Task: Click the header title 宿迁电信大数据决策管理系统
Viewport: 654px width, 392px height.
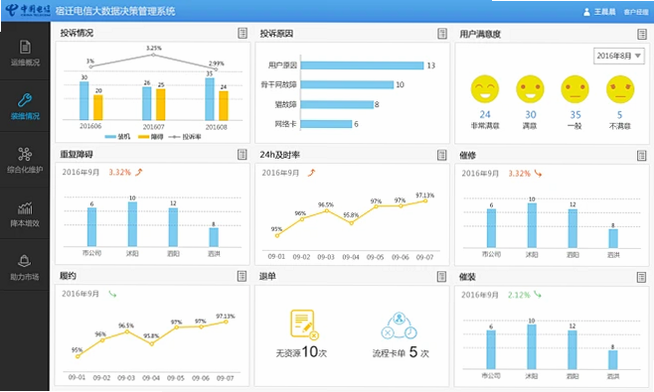Action: pos(115,11)
